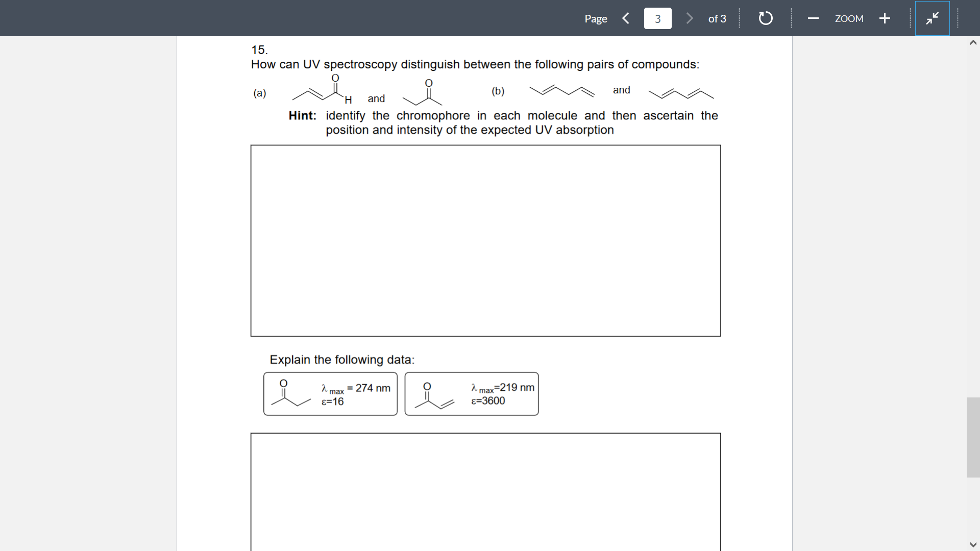Select the 219 nm data box
Image resolution: width=980 pixels, height=551 pixels.
(471, 394)
